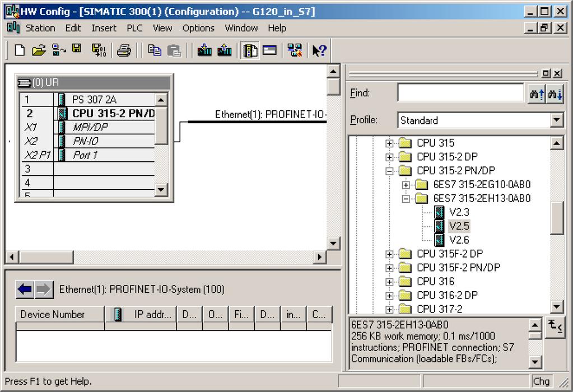Select the MPI/DP interface row X1
The height and width of the screenshot is (392, 573).
pyautogui.click(x=88, y=127)
